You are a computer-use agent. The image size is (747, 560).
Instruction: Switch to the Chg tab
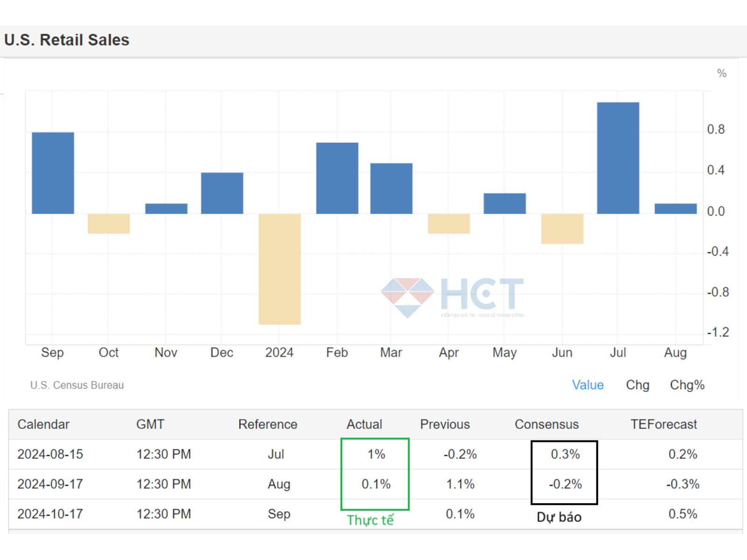pos(637,385)
